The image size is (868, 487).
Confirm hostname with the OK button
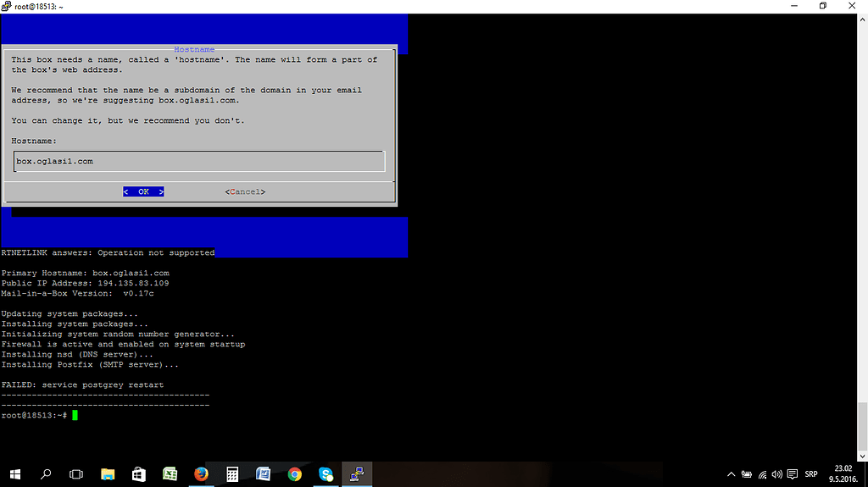pos(143,191)
